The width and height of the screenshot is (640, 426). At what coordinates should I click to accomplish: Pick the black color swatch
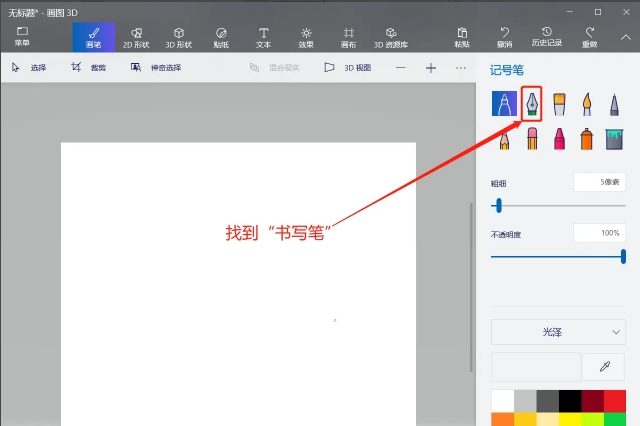(x=570, y=401)
